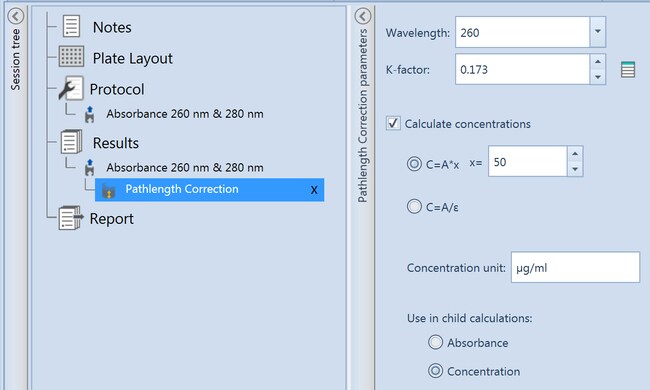Click the Plate Layout grid icon

coord(71,57)
